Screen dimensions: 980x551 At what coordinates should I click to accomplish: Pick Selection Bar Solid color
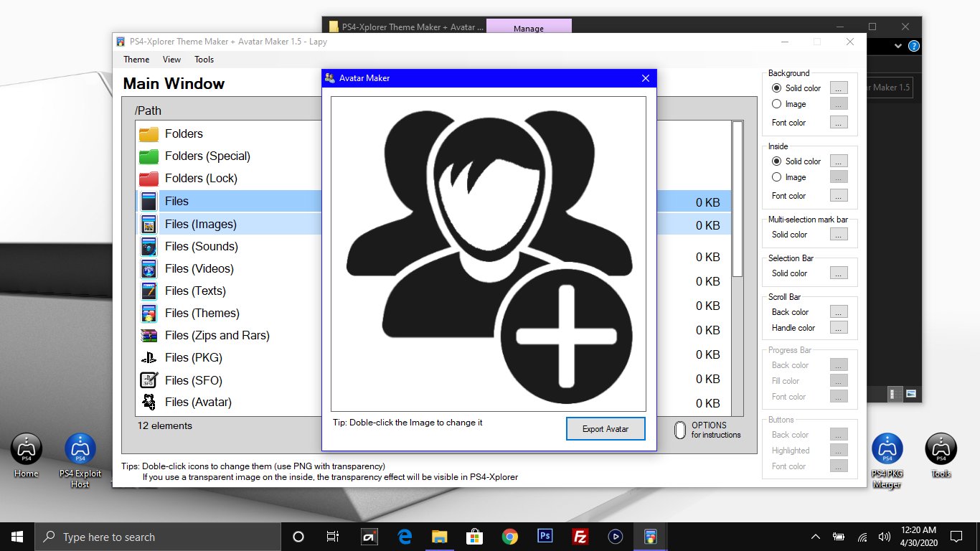[839, 273]
